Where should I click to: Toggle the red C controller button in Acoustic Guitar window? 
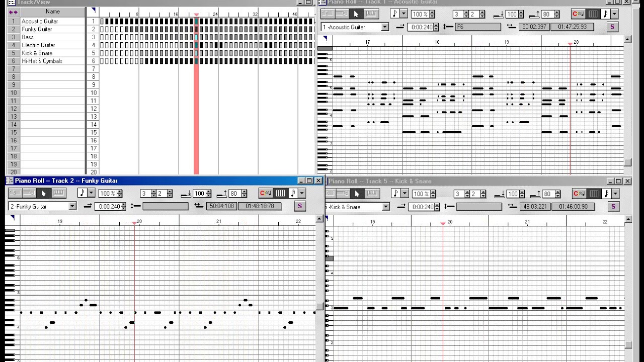point(578,14)
